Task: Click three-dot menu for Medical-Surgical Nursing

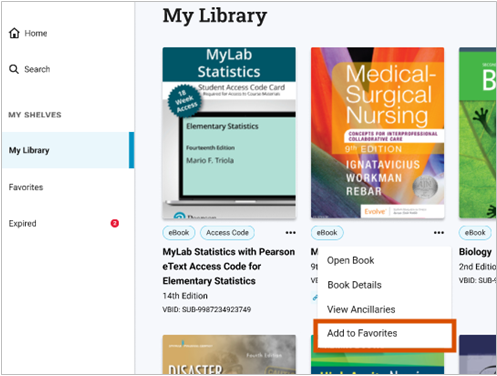Action: (439, 233)
